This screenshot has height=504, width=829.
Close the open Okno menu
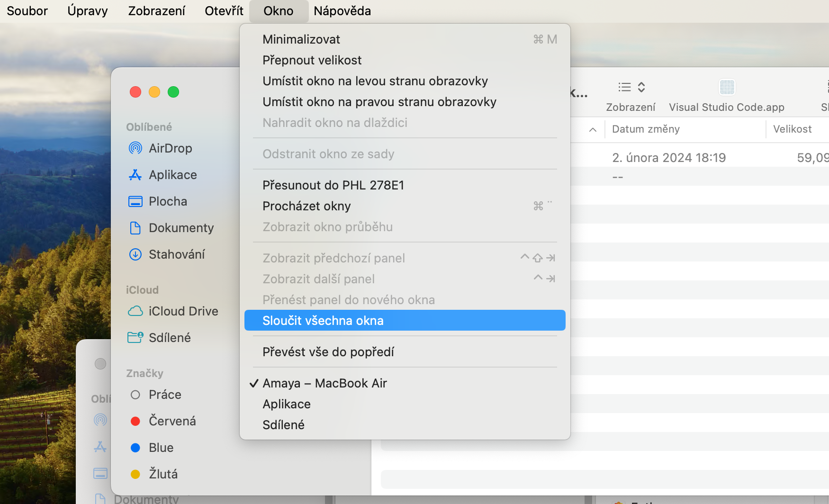coord(279,11)
